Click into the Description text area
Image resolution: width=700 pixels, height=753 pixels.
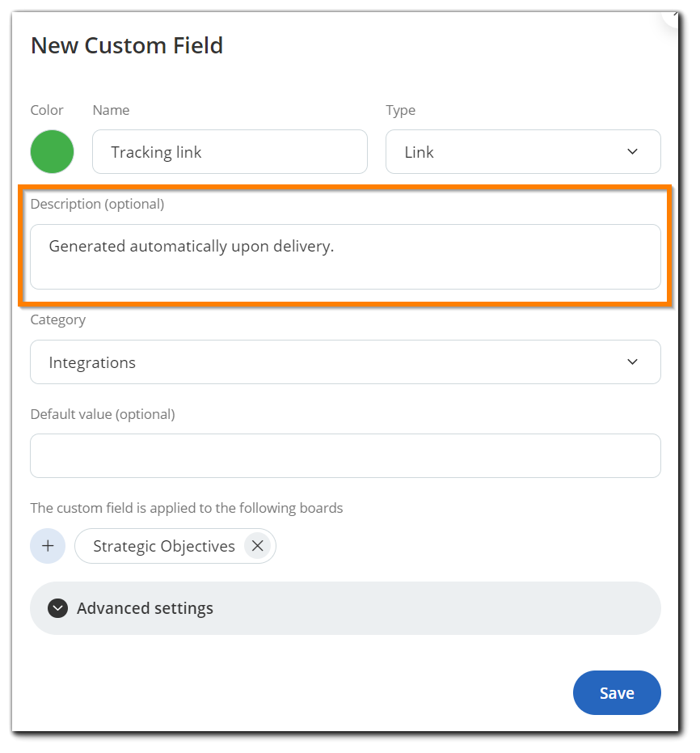click(345, 256)
